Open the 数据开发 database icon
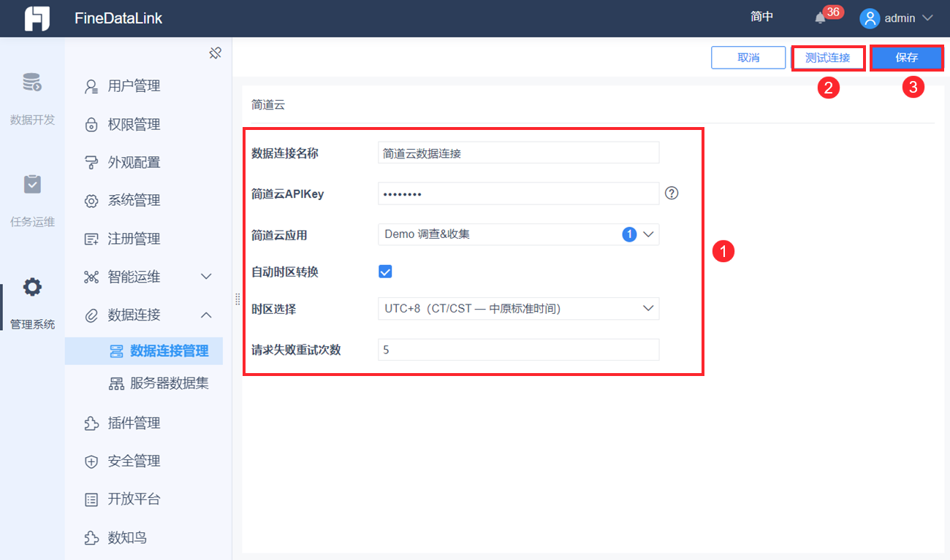The image size is (950, 560). tap(32, 83)
